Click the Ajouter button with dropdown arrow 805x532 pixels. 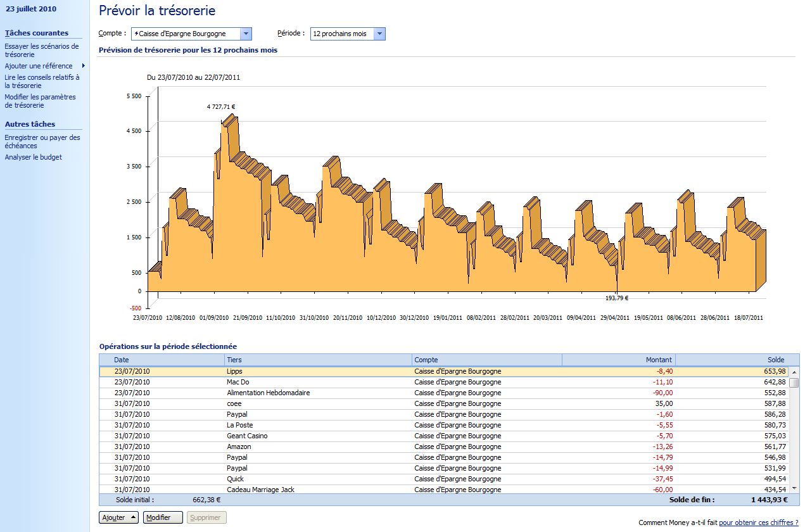pyautogui.click(x=118, y=517)
